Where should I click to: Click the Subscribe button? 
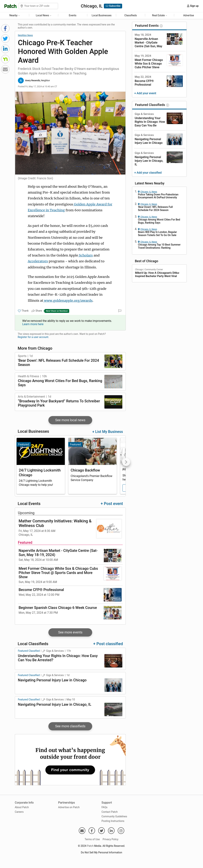coord(113,6)
